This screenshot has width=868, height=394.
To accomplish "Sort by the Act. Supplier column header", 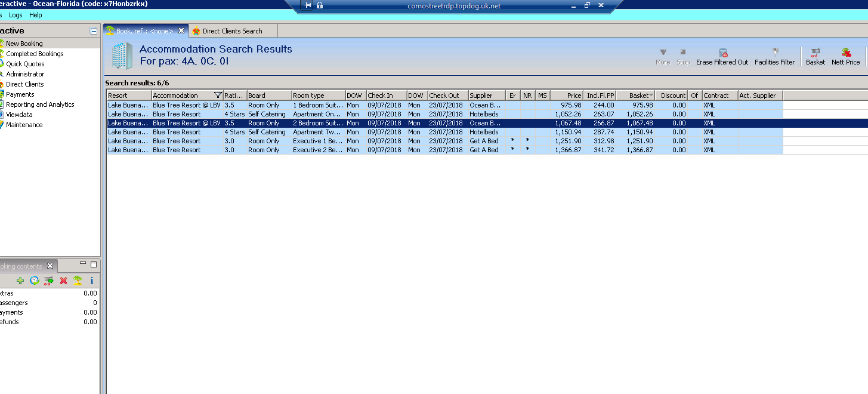I will tap(760, 96).
